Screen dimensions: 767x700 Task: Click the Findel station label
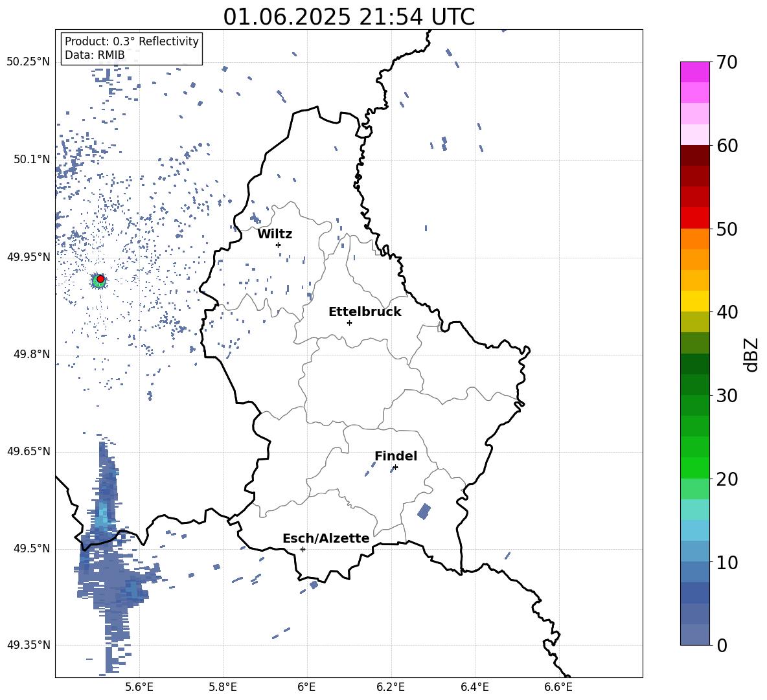pyautogui.click(x=396, y=456)
